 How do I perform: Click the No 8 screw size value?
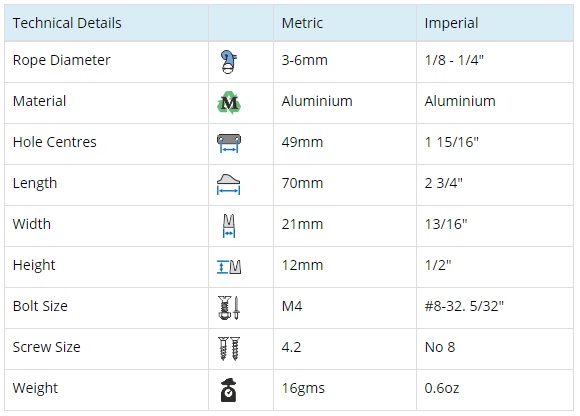[x=440, y=347]
